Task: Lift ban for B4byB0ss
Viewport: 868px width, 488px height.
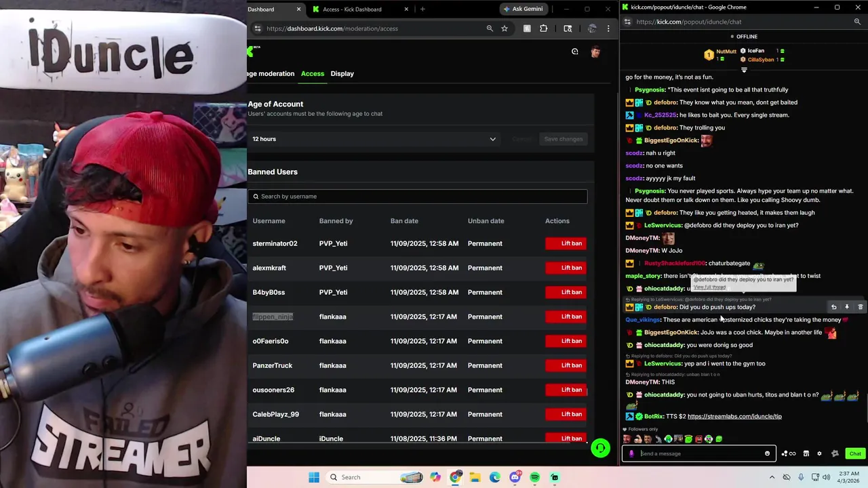Action: coord(566,292)
